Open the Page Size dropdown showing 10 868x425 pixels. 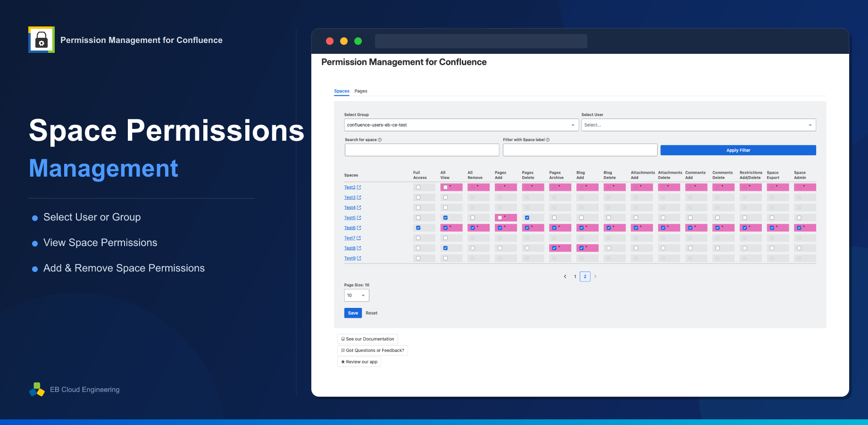pos(357,296)
